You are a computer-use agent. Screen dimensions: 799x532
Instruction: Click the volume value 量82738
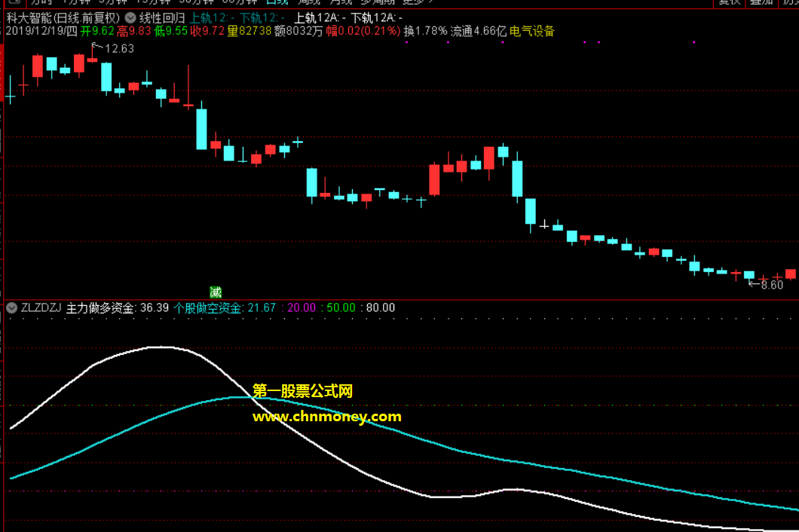(x=249, y=31)
